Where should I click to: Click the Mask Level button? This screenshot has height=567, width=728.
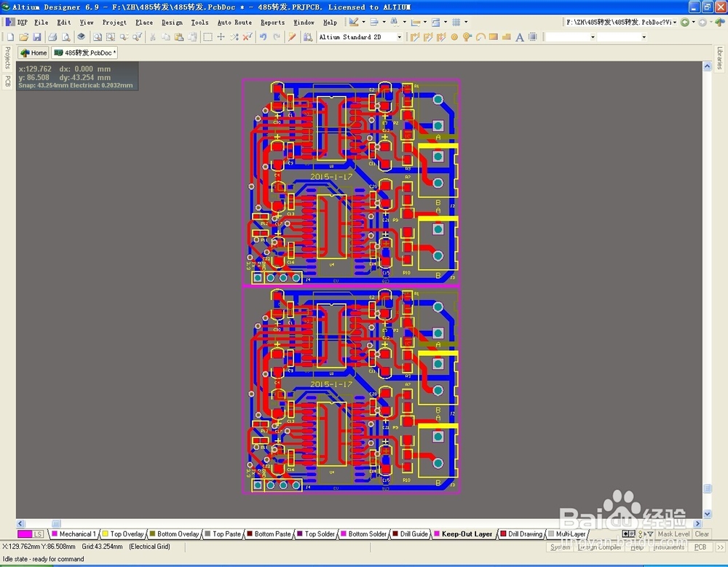(x=673, y=534)
